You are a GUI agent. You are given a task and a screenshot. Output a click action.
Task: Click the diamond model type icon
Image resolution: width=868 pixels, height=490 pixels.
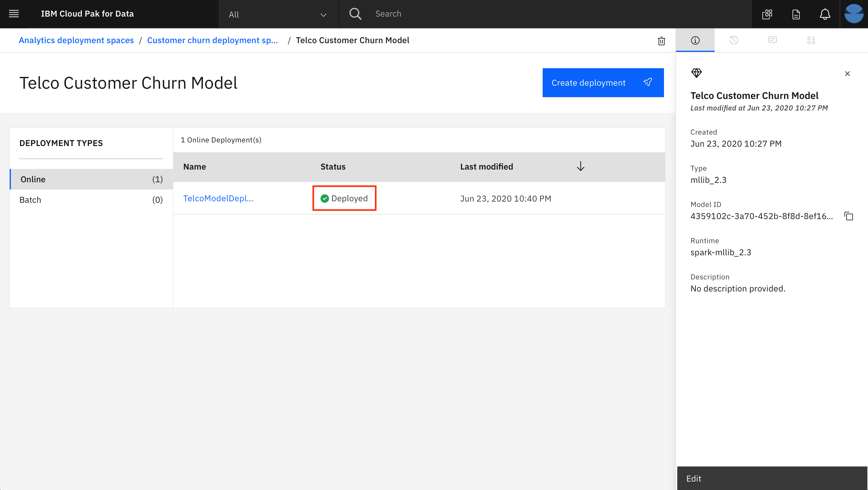pos(696,73)
